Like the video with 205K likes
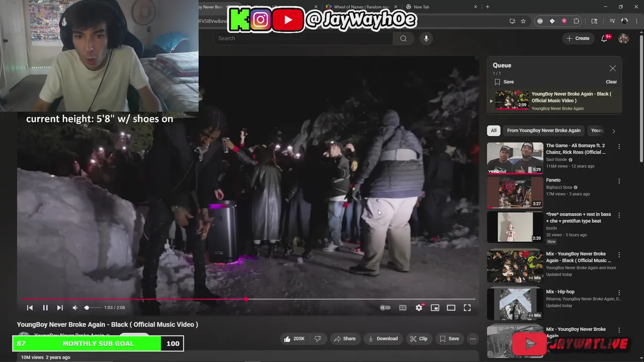 (294, 339)
